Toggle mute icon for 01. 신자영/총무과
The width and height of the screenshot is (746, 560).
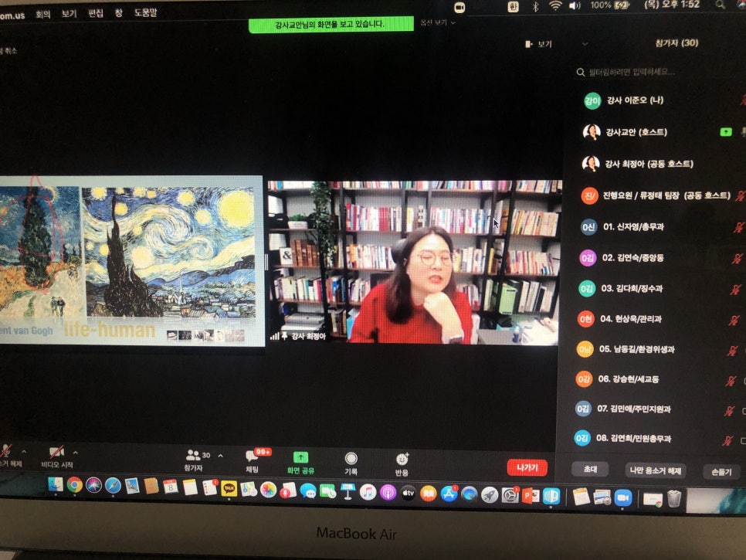tap(738, 228)
